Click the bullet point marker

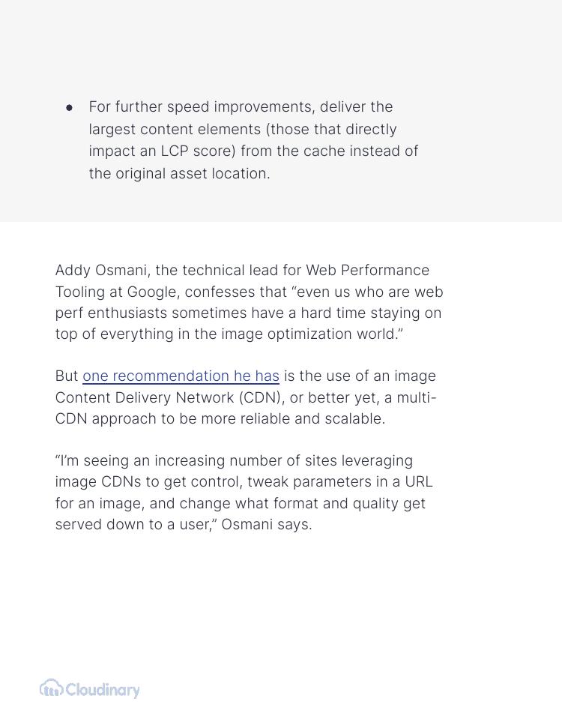pyautogui.click(x=70, y=108)
